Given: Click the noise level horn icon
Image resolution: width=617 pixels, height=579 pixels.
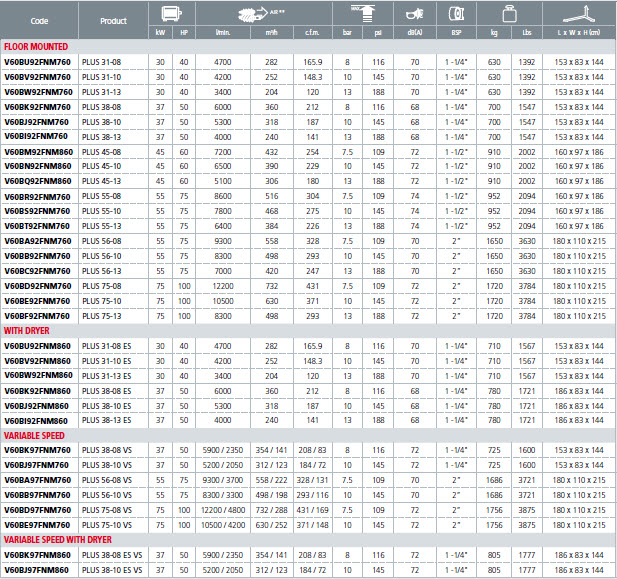Looking at the screenshot, I should (x=414, y=15).
